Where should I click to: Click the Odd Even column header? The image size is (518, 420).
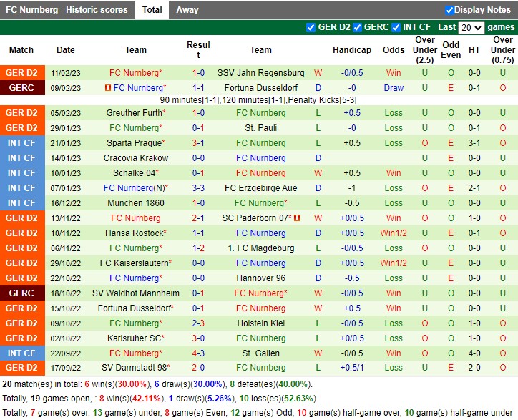451,50
